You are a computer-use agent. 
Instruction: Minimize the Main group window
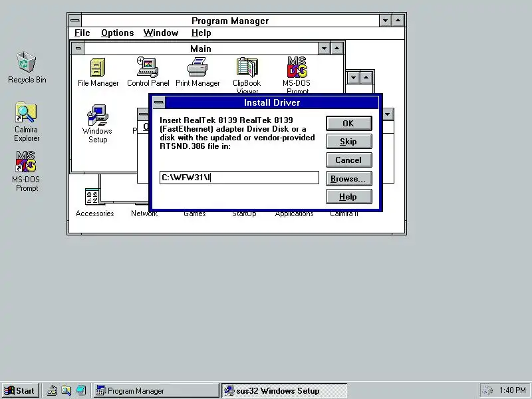[x=324, y=49]
